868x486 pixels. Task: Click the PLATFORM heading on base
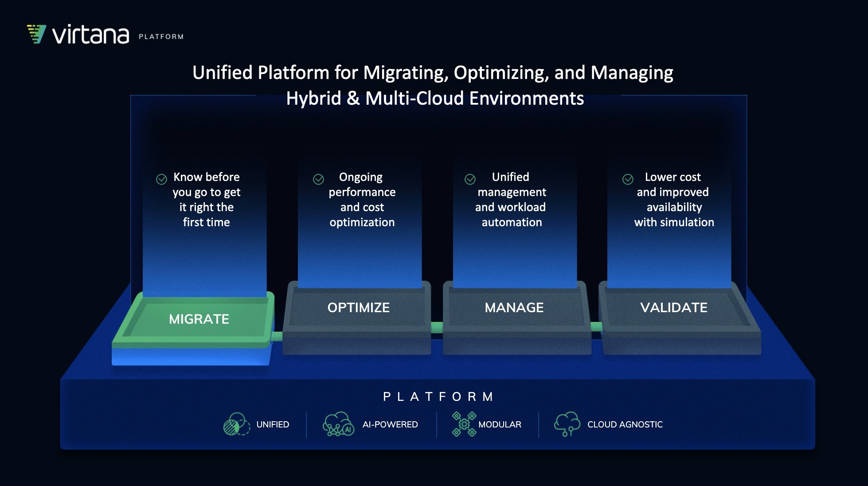point(438,396)
